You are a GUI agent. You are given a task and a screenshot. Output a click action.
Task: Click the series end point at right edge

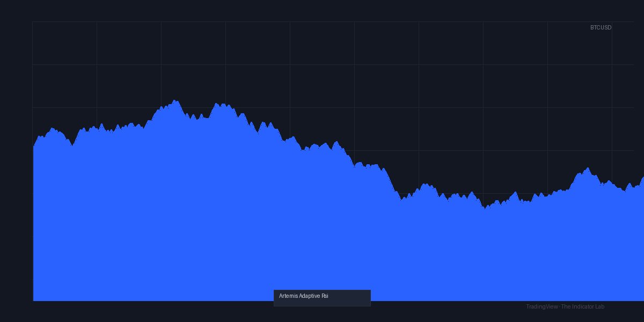[642, 178]
